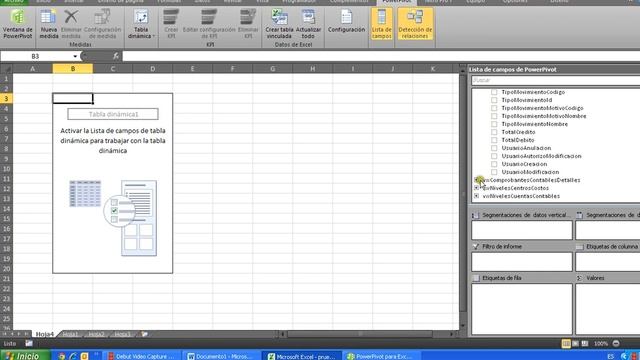Create a Nueva medida
The height and width of the screenshot is (360, 640).
49,24
